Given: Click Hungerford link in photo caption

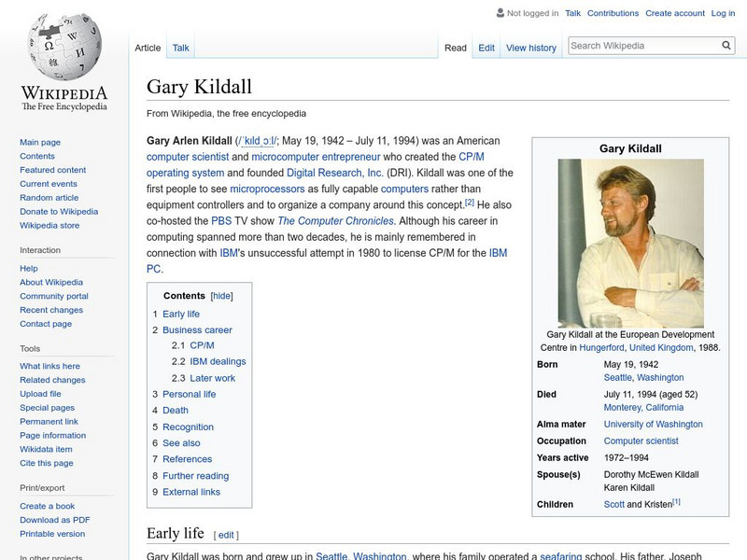Looking at the screenshot, I should point(601,347).
